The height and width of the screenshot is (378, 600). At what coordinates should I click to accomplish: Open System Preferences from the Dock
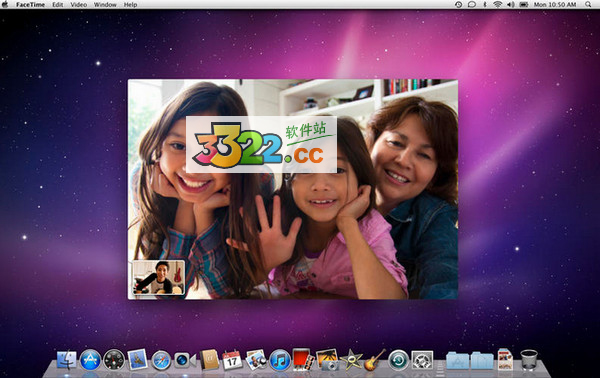[422, 360]
